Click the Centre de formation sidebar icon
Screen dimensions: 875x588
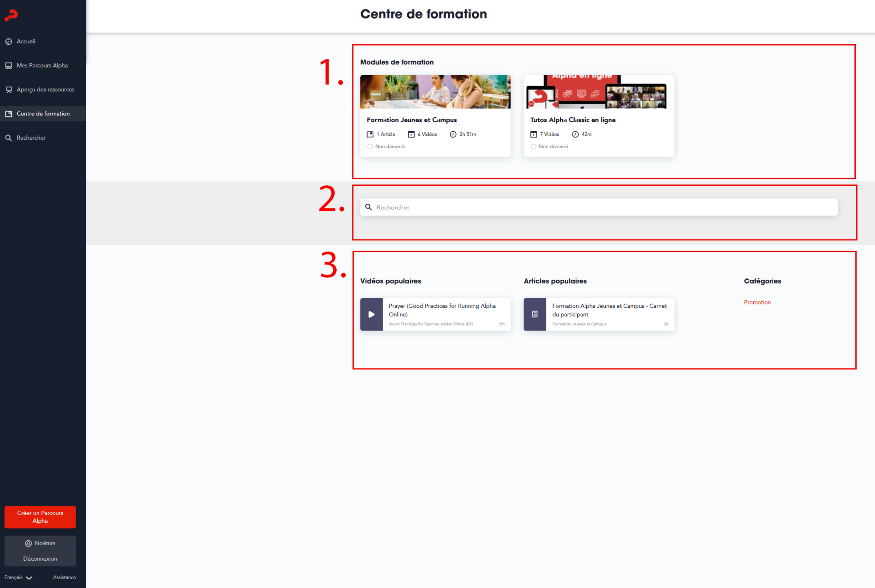click(9, 114)
